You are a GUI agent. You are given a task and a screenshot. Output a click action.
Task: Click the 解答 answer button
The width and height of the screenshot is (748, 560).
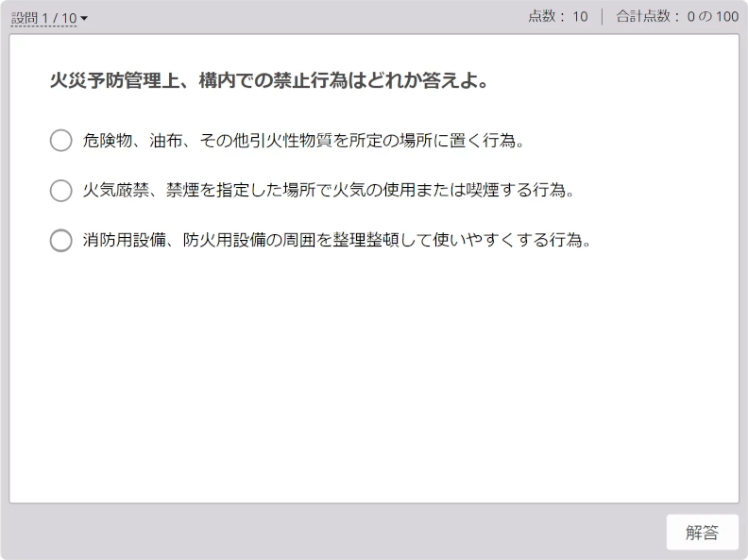click(703, 533)
